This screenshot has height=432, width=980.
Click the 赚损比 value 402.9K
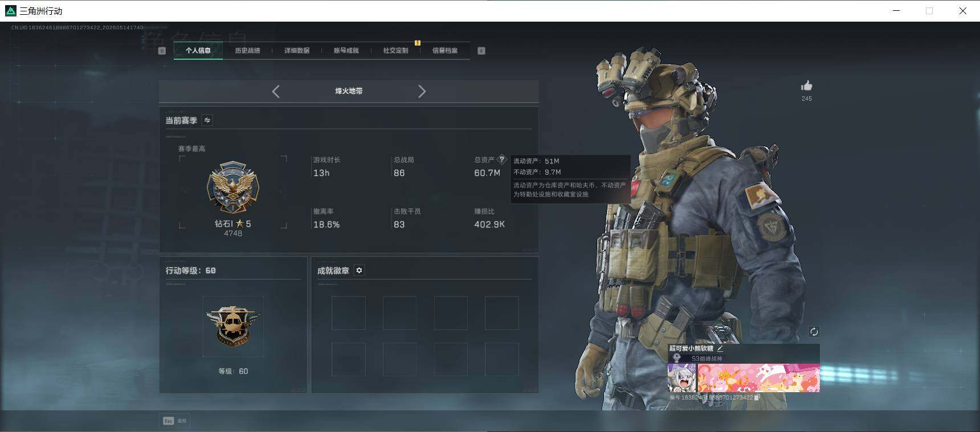(x=489, y=225)
